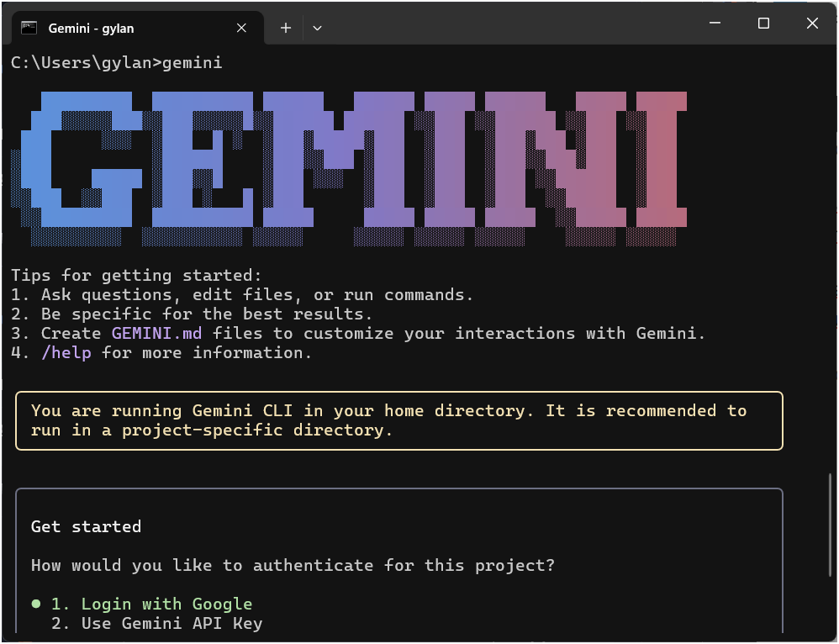Viewport: 839px width, 644px height.
Task: Click the terminal icon in the Gemini tab
Action: tap(29, 28)
